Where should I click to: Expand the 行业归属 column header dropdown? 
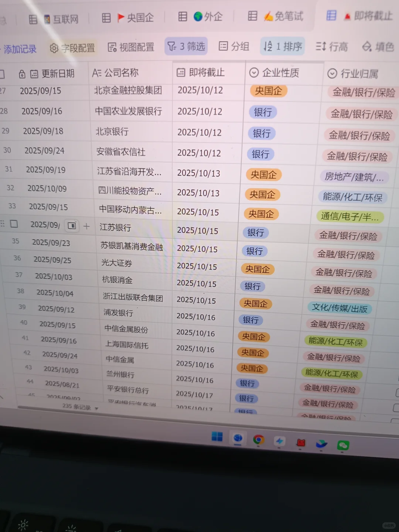click(x=332, y=74)
